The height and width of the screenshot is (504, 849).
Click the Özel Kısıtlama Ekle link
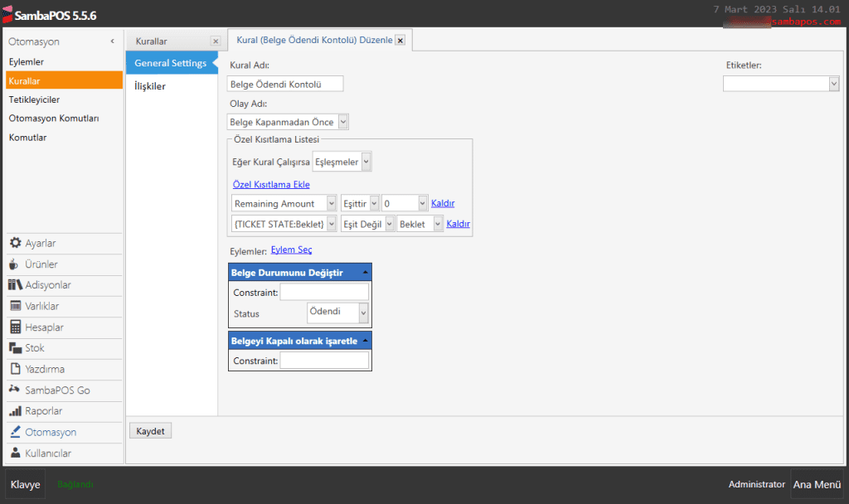point(272,185)
